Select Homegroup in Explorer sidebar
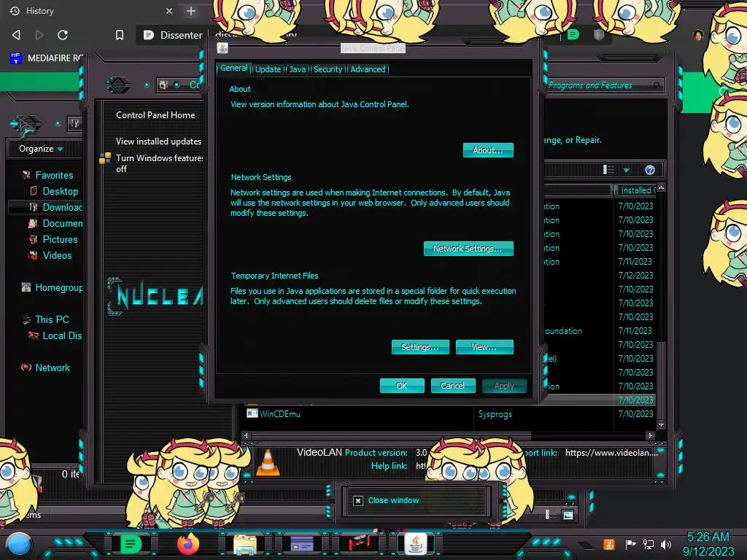 click(58, 287)
